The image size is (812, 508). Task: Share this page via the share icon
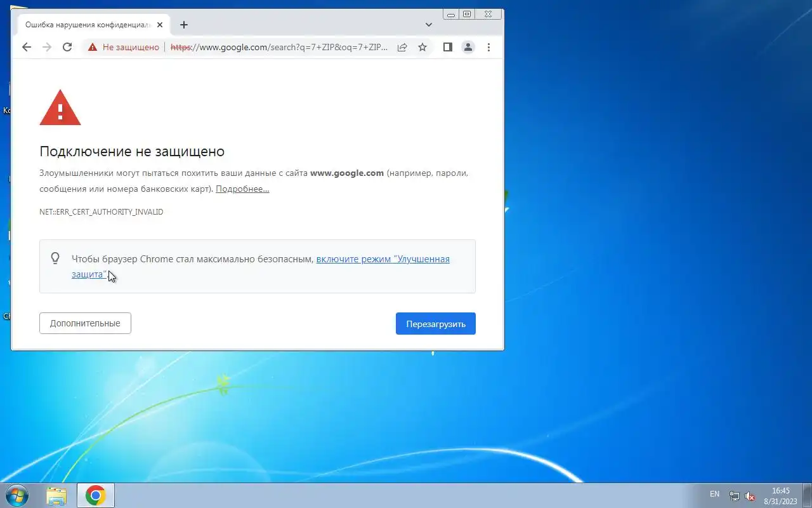click(402, 47)
